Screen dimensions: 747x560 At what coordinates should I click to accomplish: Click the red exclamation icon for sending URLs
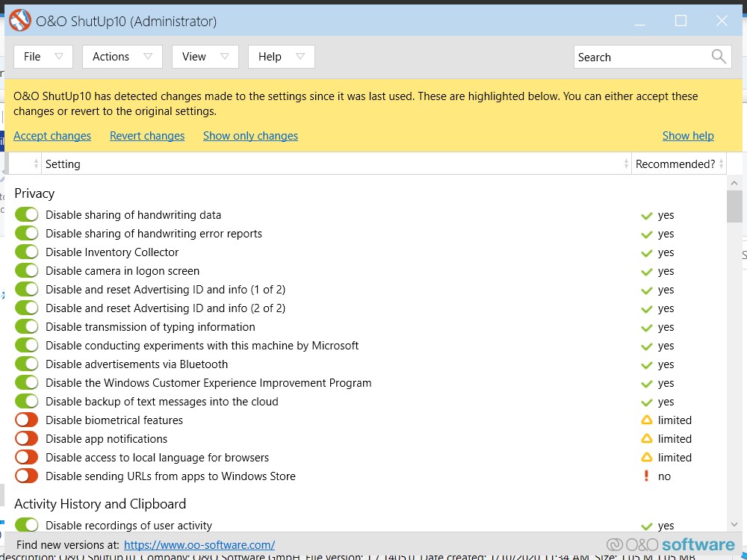click(646, 476)
